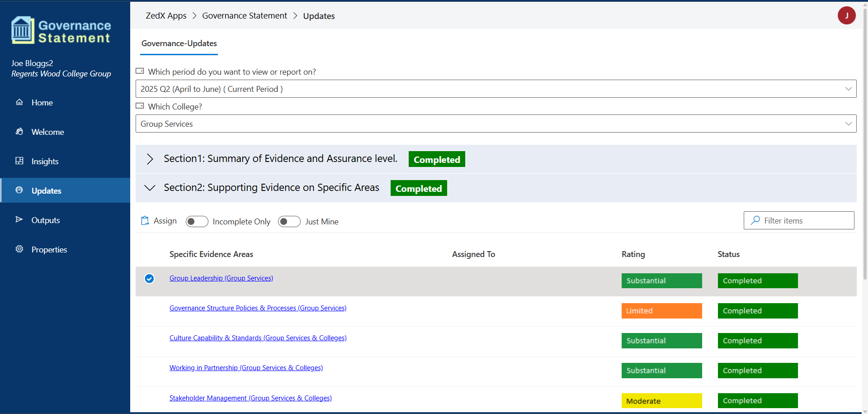Open Outputs in the sidebar menu
The width and height of the screenshot is (868, 414).
[x=66, y=220]
